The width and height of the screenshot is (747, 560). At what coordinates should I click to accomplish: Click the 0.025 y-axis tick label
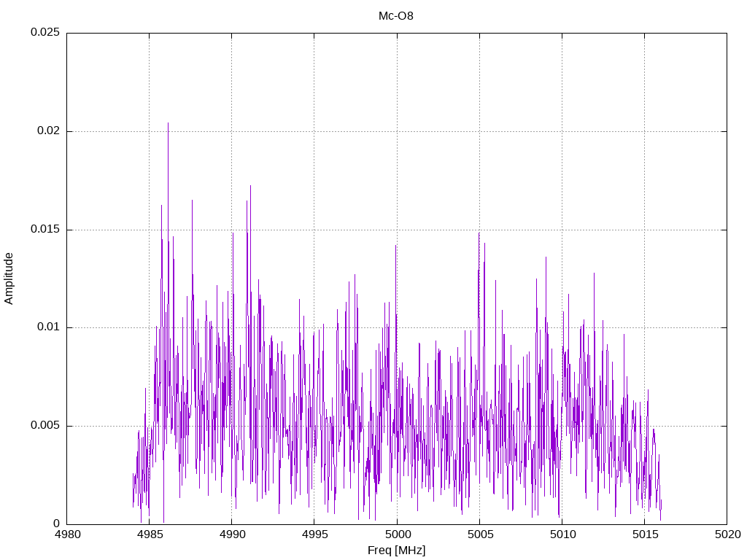[x=45, y=32]
